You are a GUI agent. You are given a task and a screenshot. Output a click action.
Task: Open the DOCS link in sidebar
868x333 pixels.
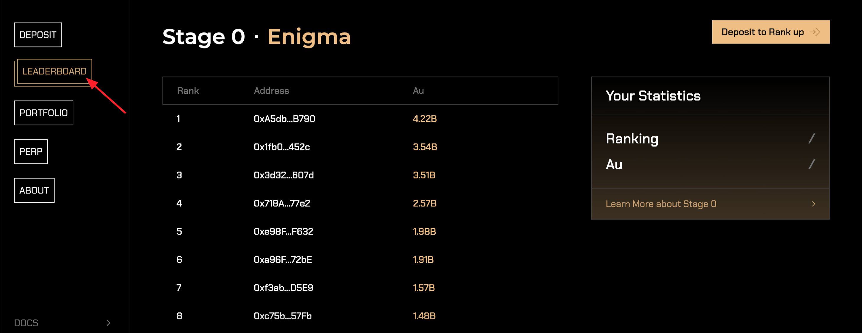26,323
